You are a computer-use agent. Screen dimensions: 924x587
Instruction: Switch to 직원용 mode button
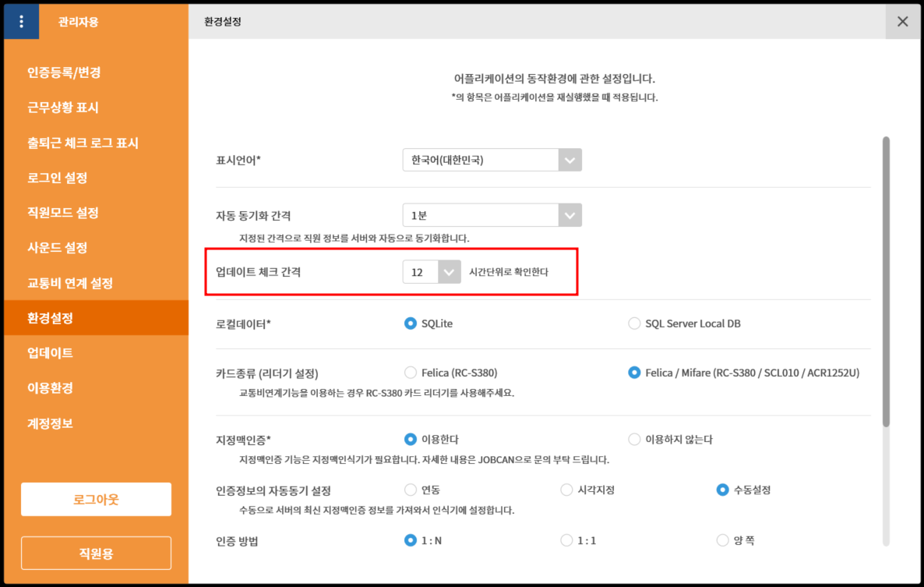click(x=96, y=553)
